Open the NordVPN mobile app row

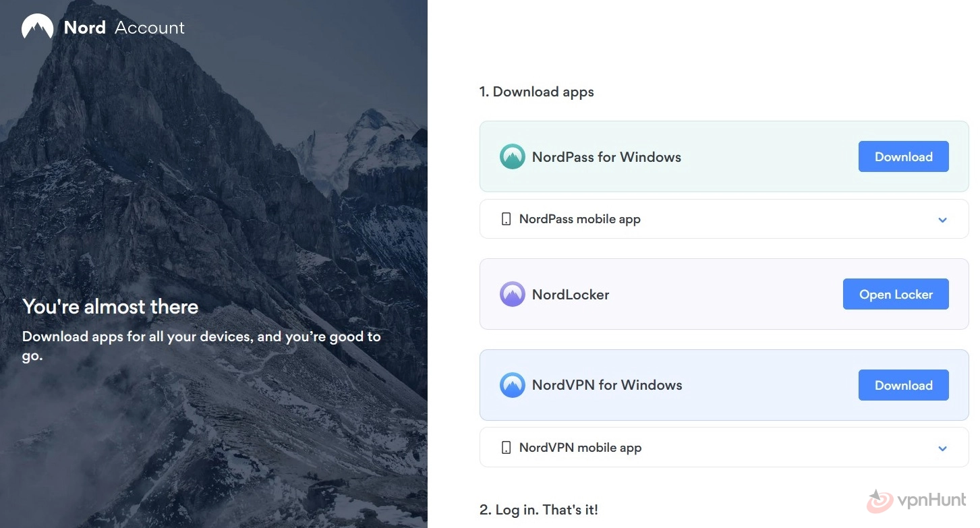(x=724, y=447)
